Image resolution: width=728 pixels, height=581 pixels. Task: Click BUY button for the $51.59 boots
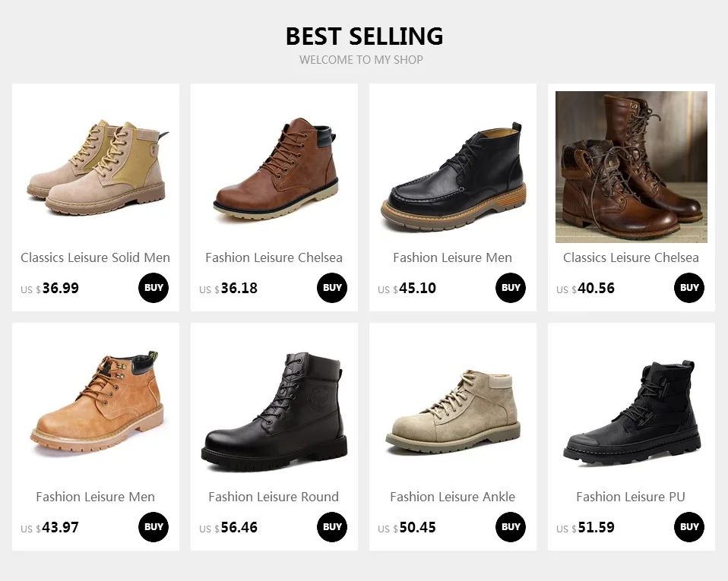(689, 527)
